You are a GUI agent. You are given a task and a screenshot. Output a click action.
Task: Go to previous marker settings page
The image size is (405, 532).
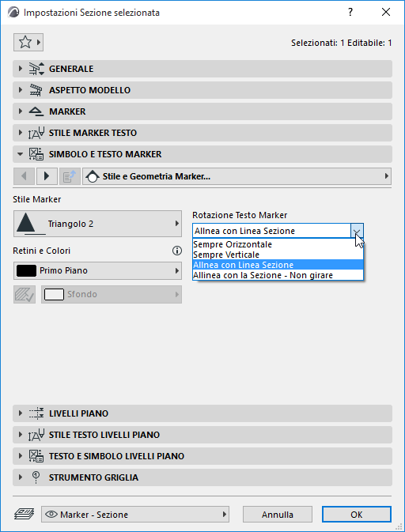(24, 176)
